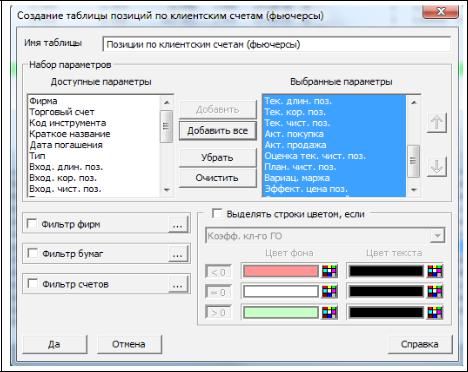Click the Добавить button
This screenshot has height=372, width=468.
click(218, 110)
